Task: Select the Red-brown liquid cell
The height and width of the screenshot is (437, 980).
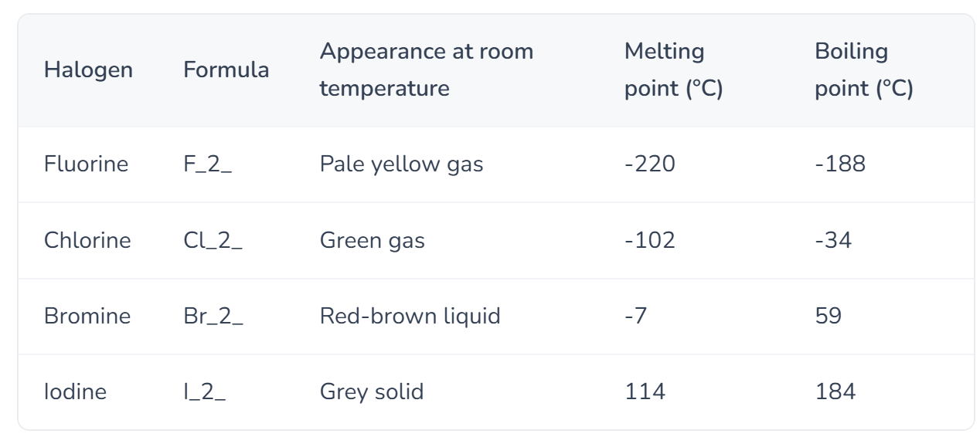Action: click(x=410, y=316)
